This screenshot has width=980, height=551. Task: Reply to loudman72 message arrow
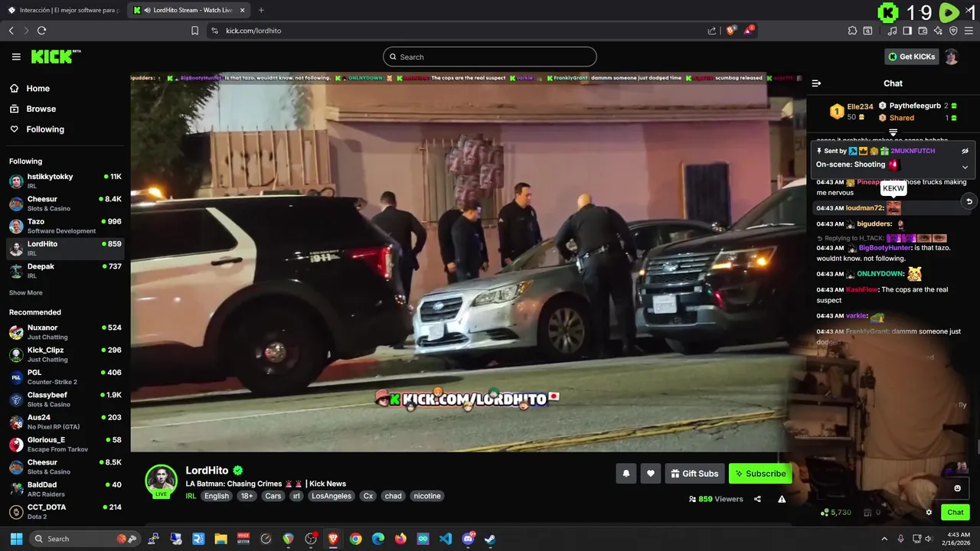969,201
